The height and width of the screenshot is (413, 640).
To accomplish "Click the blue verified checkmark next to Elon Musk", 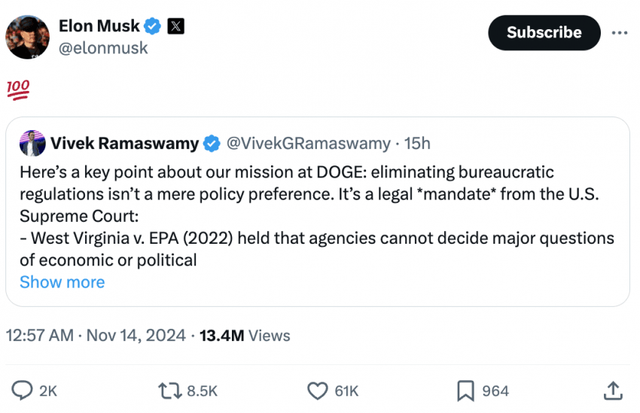I will coord(152,26).
